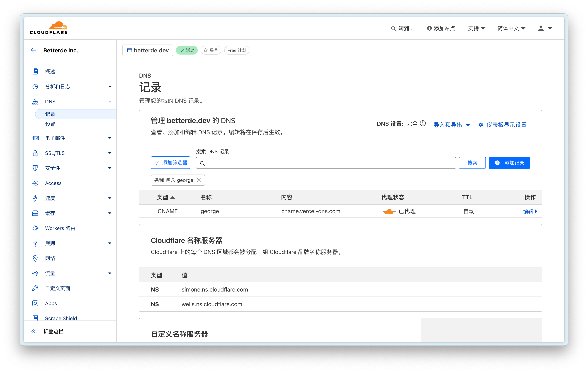Expand the 流量 sidebar section
Screen dimensions: 588x372
point(110,273)
